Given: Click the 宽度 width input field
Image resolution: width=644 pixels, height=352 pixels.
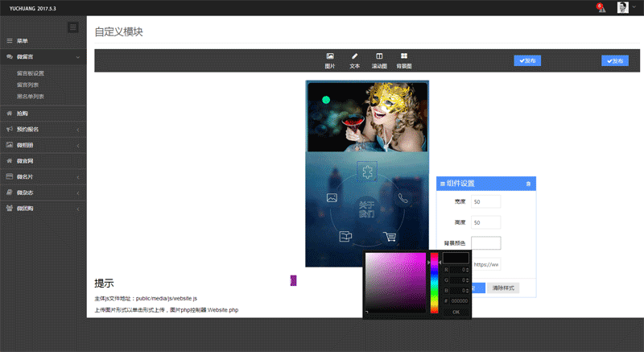Looking at the screenshot, I should (485, 201).
